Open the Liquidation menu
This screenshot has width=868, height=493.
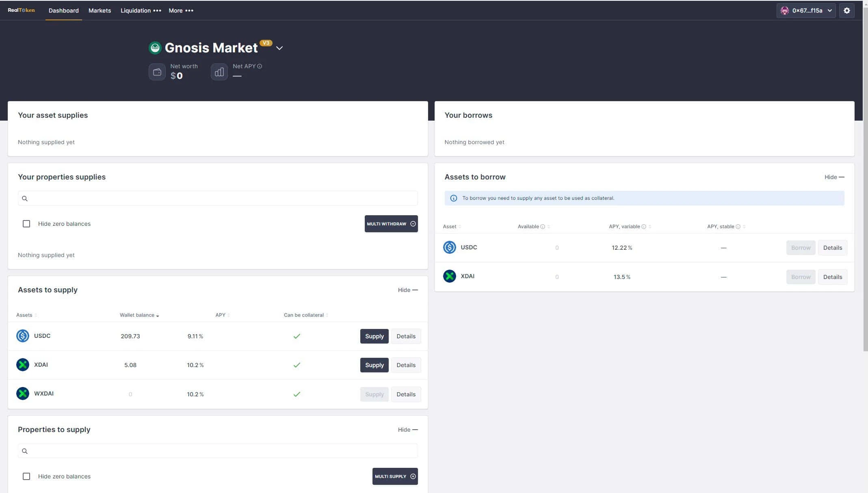click(141, 11)
